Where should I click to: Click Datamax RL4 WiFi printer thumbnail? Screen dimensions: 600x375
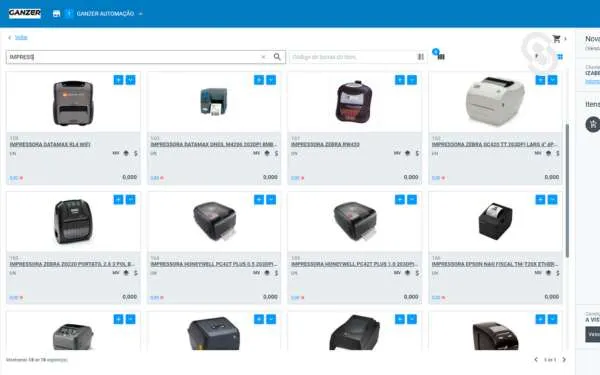(73, 103)
